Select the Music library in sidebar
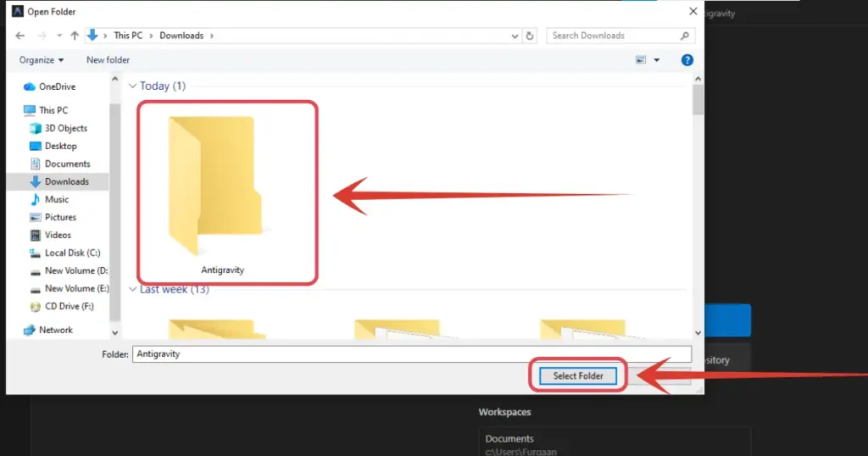The width and height of the screenshot is (868, 456). point(57,199)
